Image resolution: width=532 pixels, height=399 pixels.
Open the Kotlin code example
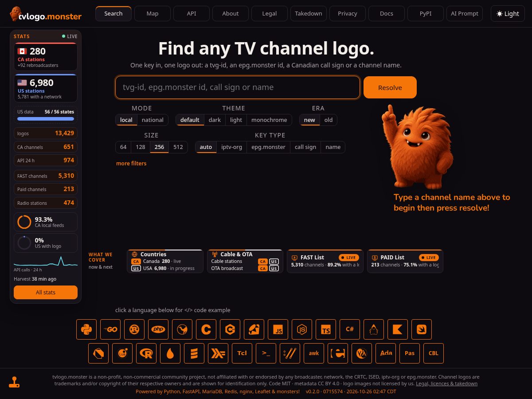pyautogui.click(x=398, y=329)
